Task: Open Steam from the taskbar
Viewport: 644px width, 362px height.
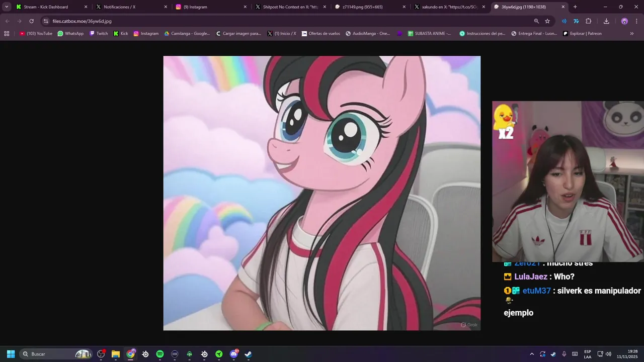Action: click(x=248, y=354)
